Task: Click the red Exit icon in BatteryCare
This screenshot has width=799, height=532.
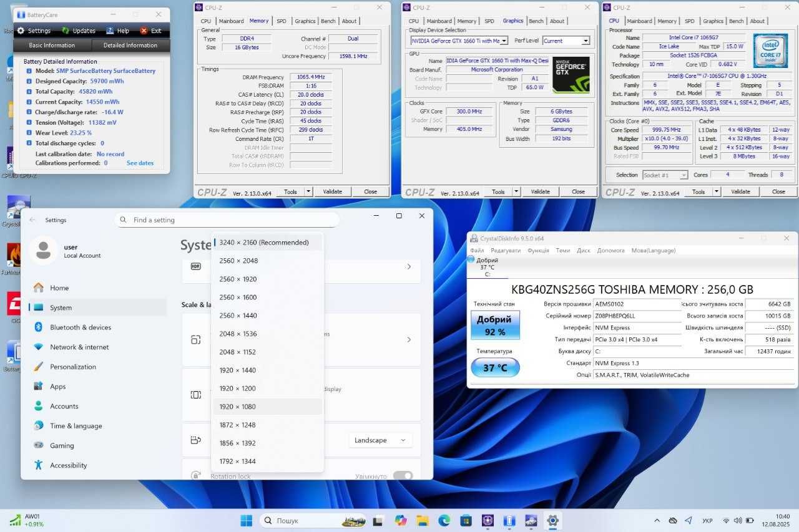Action: [144, 31]
